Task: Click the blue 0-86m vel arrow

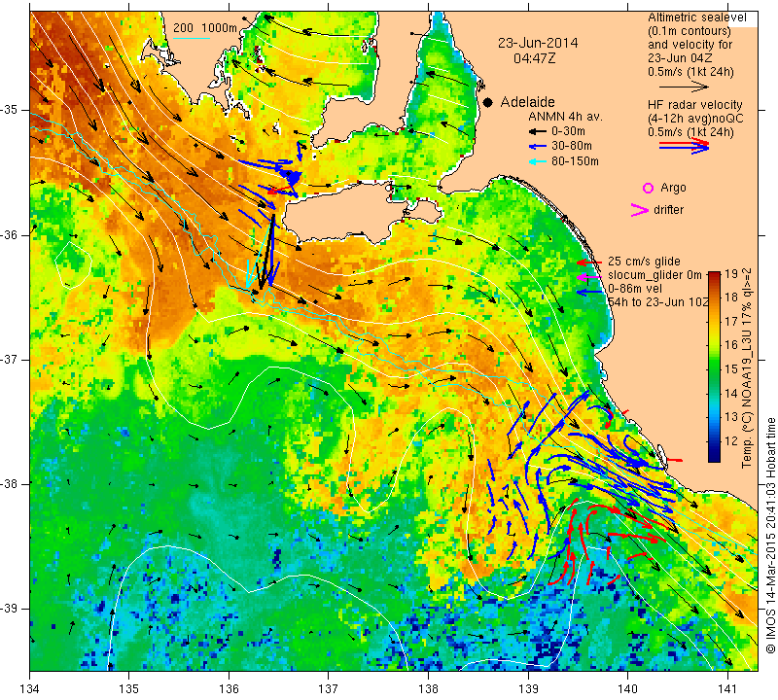Action: (589, 293)
